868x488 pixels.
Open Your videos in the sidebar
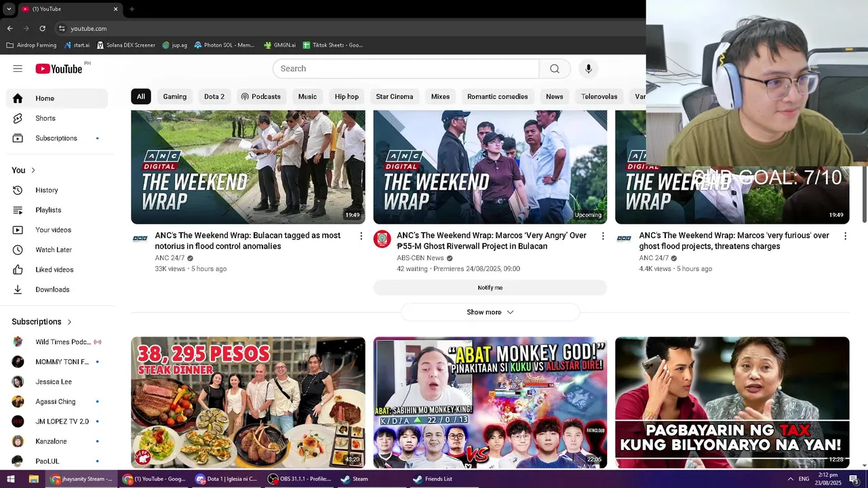click(57, 230)
